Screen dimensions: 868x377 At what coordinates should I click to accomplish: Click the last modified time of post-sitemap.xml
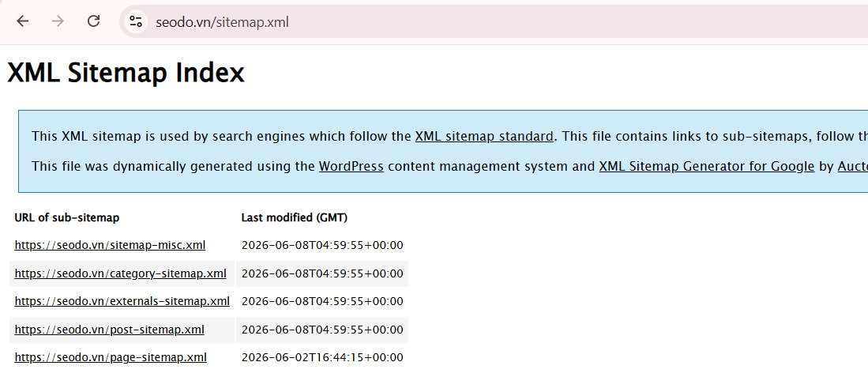322,330
